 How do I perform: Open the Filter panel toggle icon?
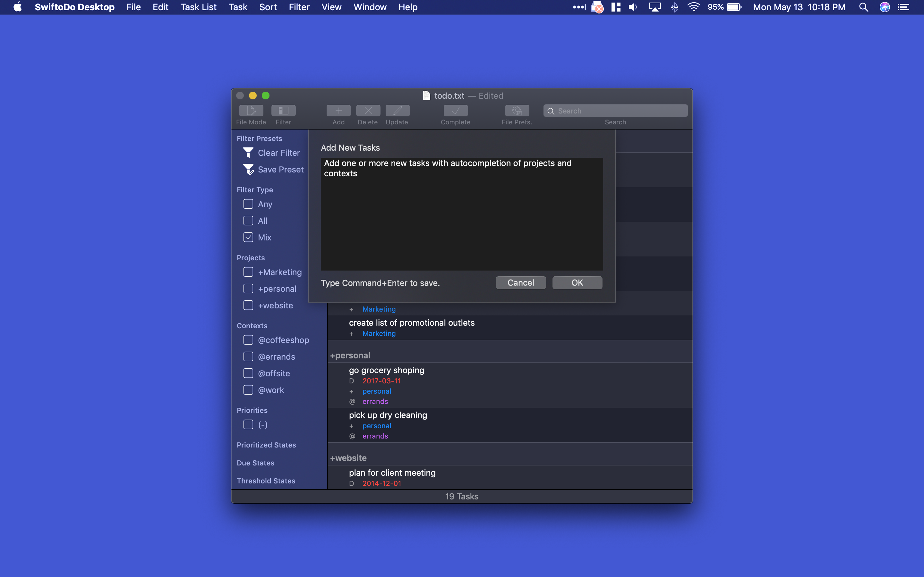pyautogui.click(x=284, y=111)
